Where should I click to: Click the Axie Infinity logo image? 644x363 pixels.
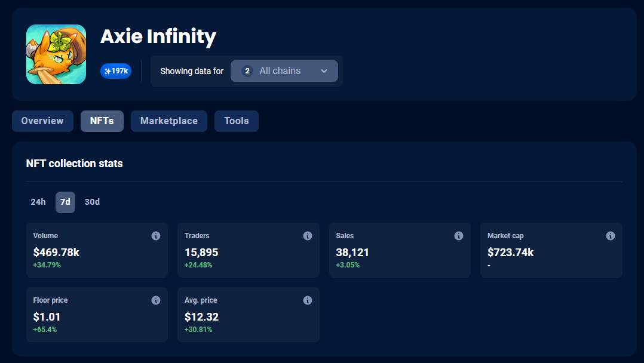click(56, 54)
